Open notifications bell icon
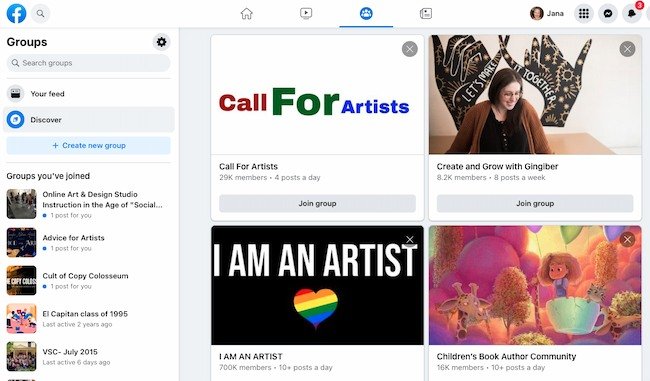The height and width of the screenshot is (381, 650). coord(632,14)
